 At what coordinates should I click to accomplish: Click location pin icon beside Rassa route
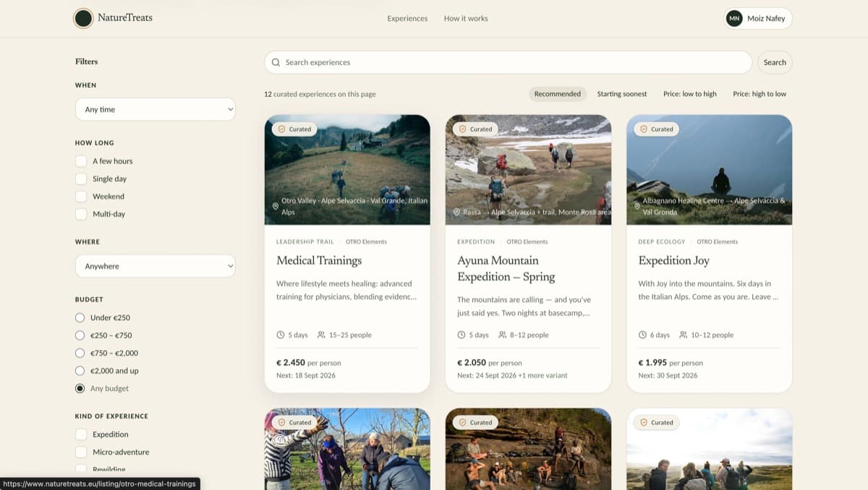pyautogui.click(x=456, y=212)
